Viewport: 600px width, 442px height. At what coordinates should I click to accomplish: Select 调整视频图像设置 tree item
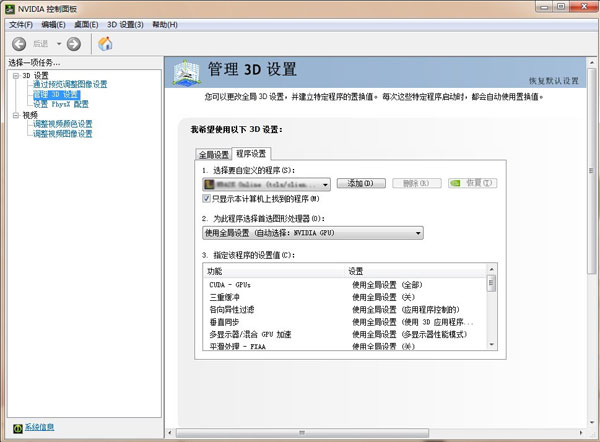coord(63,134)
